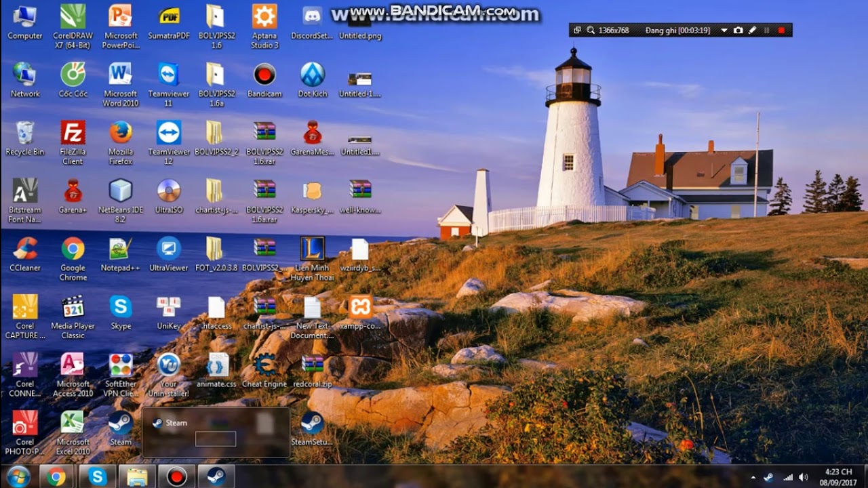
Task: Select the Kaspersky desktop icon
Action: point(312,197)
